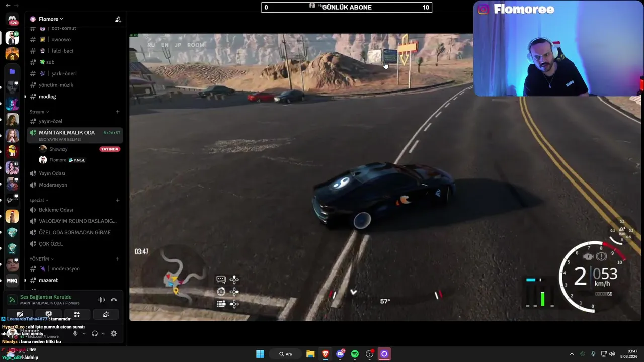Click the Ara taskbar search box
The image size is (644, 362).
click(285, 354)
